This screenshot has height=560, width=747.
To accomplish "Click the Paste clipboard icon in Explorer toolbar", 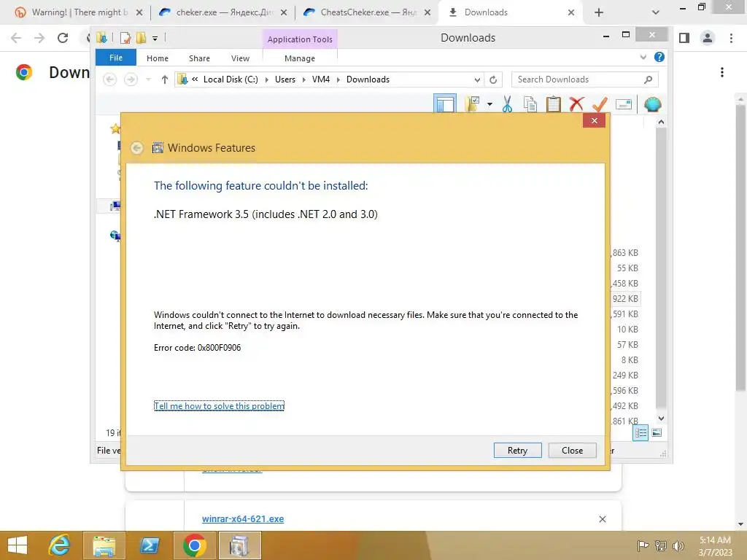I will click(x=553, y=104).
